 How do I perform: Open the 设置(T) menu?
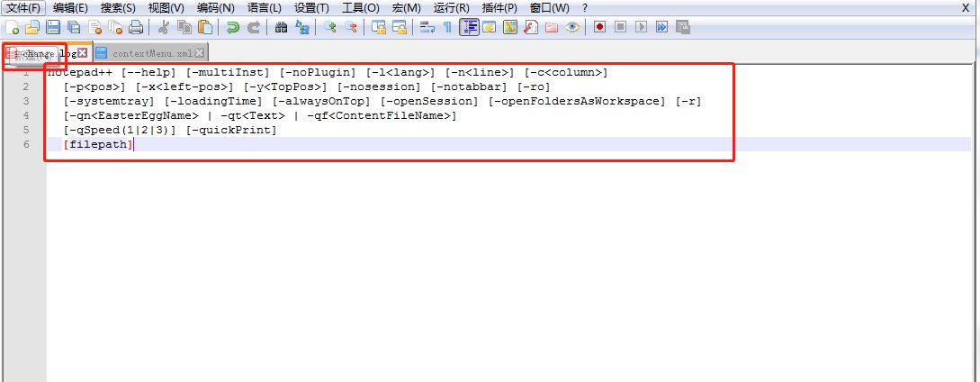point(312,8)
